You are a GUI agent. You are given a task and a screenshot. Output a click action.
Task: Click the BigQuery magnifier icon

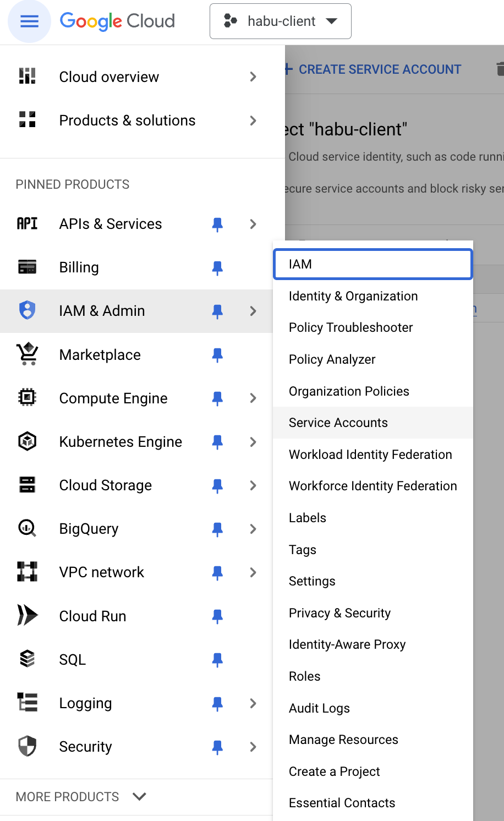pos(27,528)
